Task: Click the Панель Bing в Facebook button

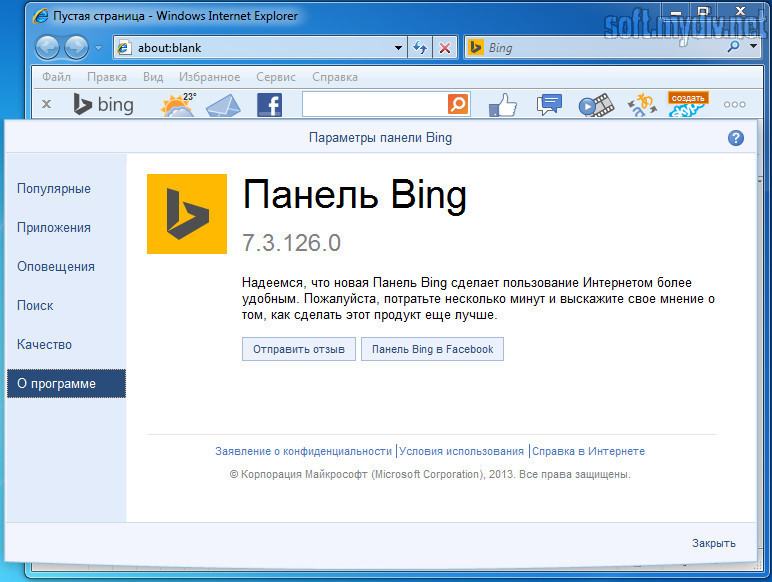Action: [432, 349]
